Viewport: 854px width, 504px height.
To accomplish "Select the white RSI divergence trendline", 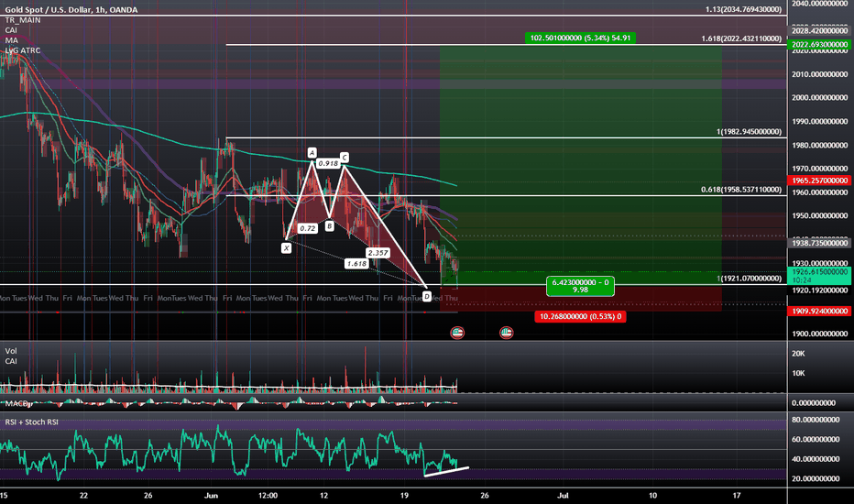I will 446,472.
